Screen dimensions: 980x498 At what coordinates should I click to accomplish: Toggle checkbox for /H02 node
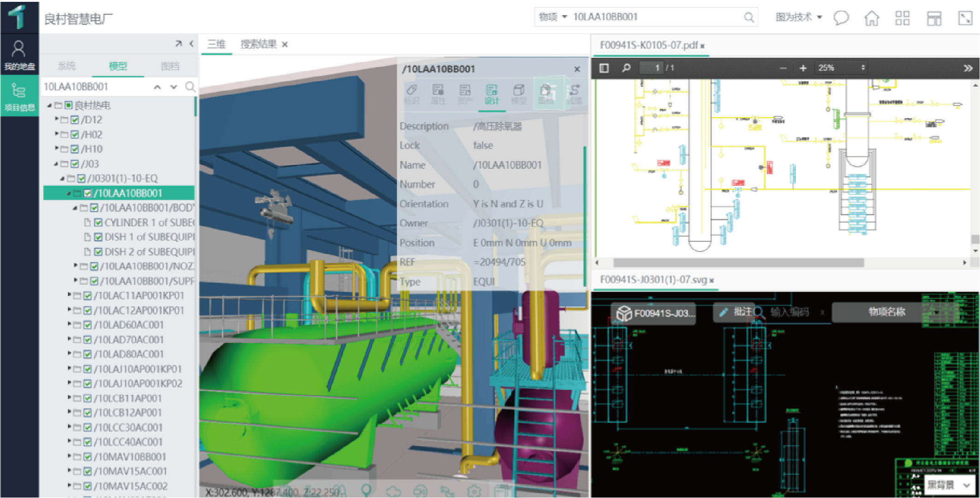(x=75, y=135)
